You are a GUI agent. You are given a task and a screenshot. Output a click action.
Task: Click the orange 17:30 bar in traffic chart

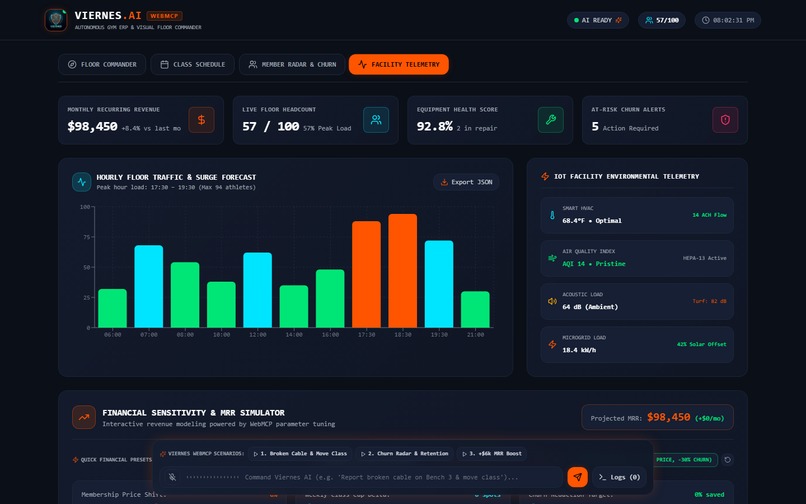367,274
